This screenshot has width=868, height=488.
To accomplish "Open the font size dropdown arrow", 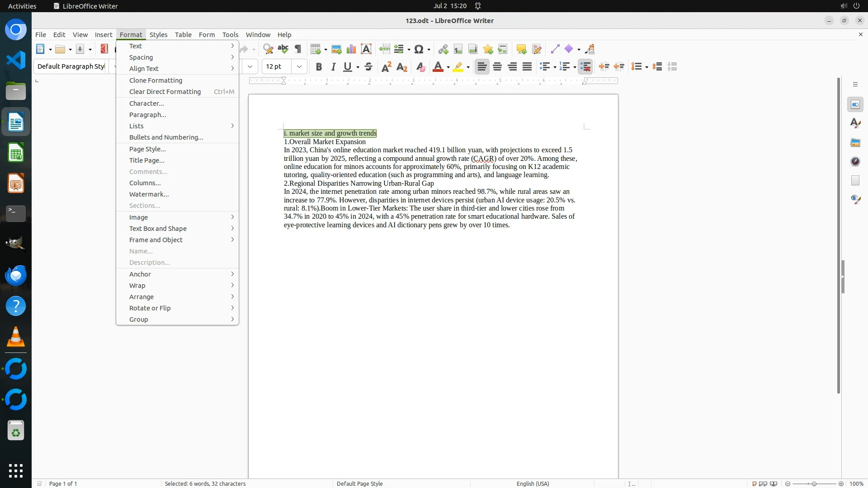I will pos(299,67).
